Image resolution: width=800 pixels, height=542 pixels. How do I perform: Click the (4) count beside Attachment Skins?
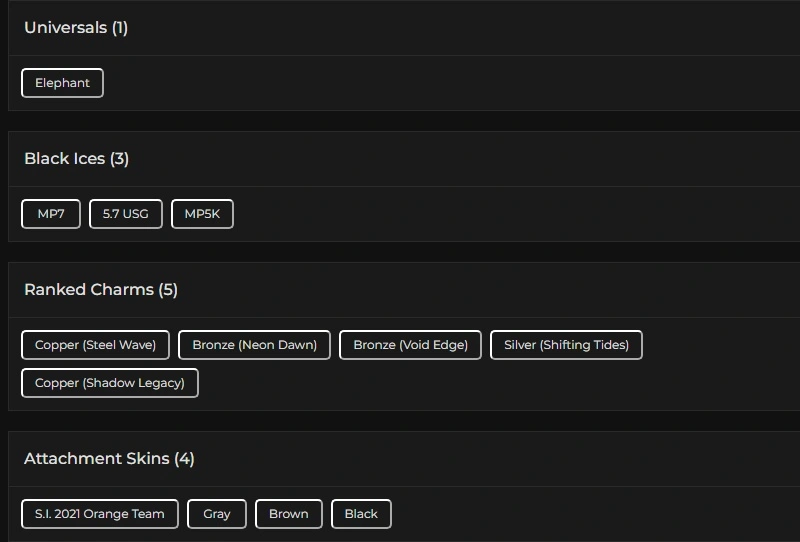point(184,459)
